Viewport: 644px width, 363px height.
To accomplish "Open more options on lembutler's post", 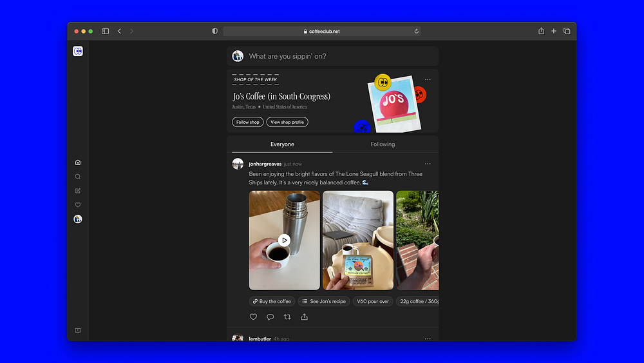I will click(x=428, y=338).
